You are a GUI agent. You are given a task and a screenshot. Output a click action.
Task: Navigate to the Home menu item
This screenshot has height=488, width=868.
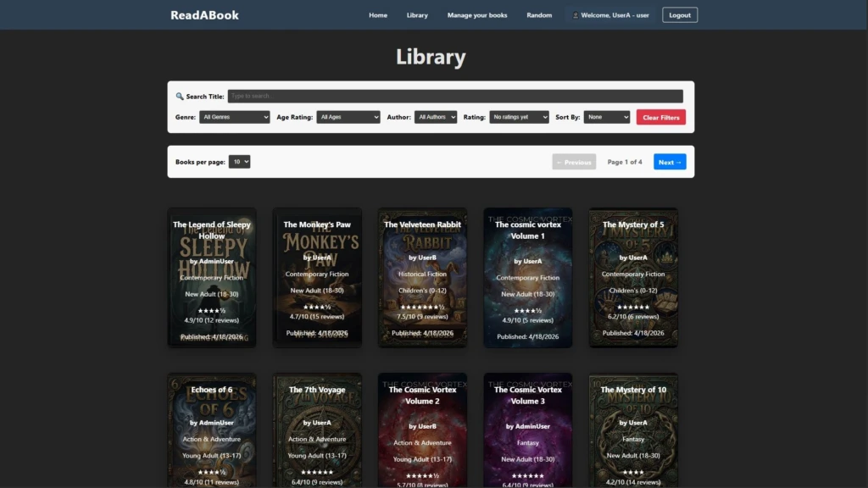point(378,14)
